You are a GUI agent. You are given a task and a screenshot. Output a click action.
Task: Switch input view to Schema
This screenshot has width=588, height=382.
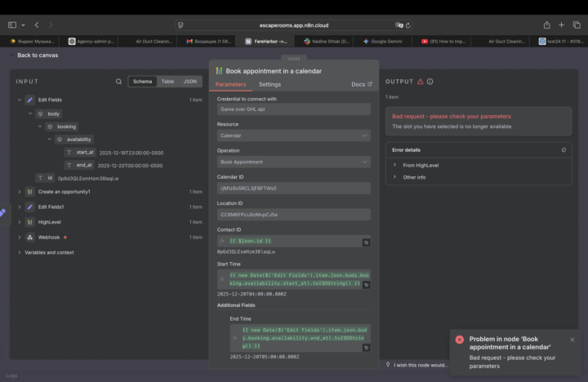pos(142,82)
